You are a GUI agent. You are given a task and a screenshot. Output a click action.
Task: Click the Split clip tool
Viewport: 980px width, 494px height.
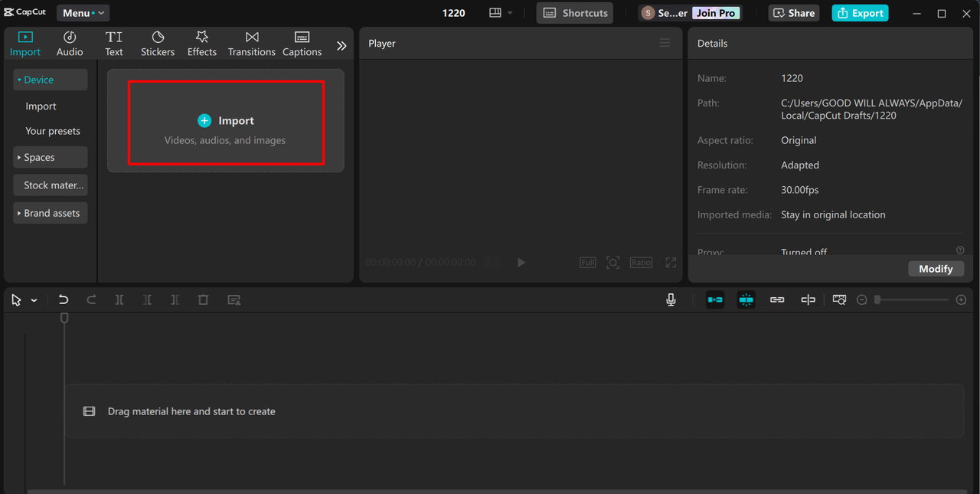click(119, 300)
